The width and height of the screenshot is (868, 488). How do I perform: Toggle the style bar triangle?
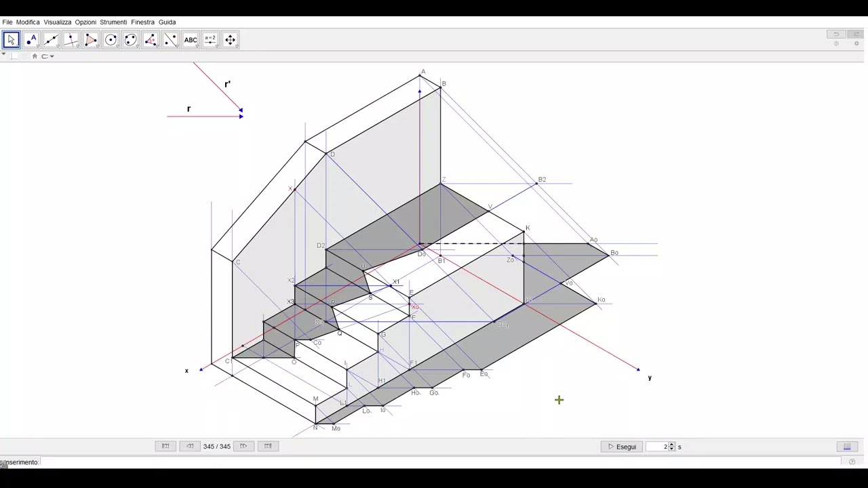point(3,54)
